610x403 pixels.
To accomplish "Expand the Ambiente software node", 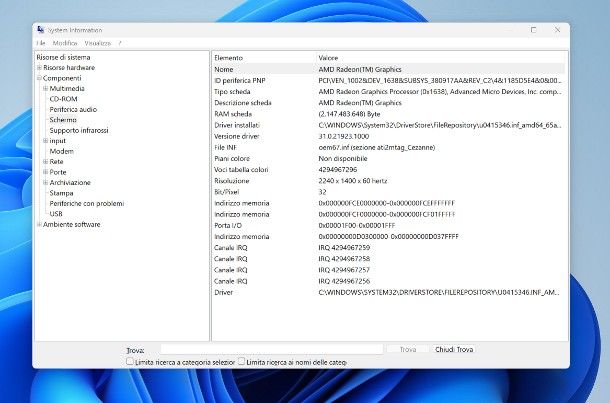I will tap(39, 224).
